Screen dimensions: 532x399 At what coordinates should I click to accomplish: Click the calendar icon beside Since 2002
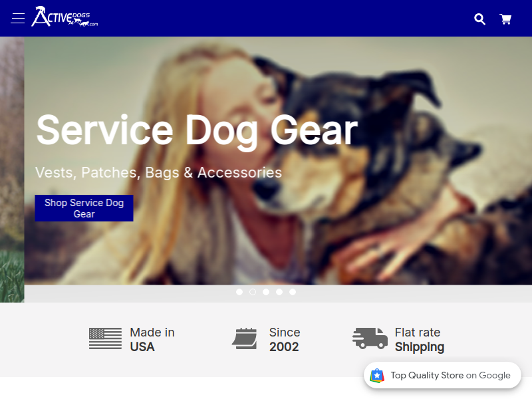click(245, 338)
